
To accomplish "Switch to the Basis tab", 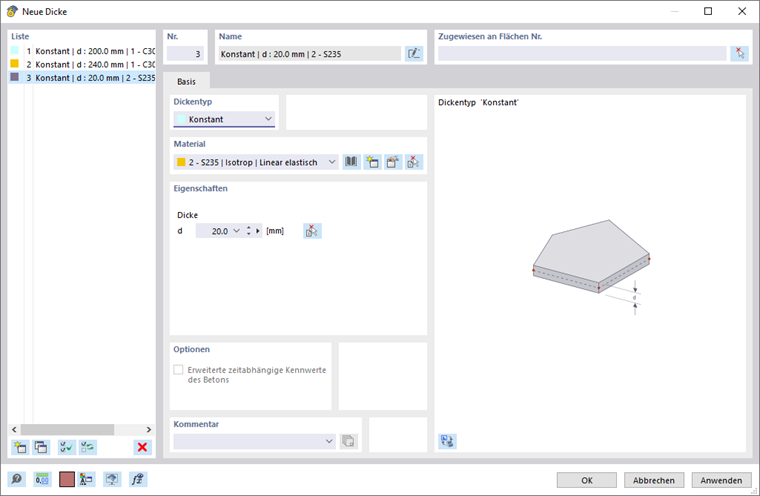I will (x=187, y=81).
